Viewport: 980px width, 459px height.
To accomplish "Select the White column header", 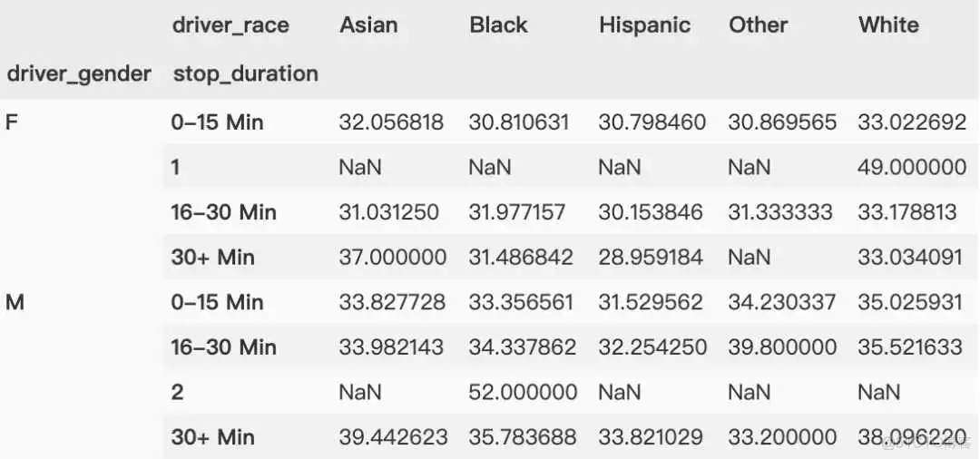I will [888, 24].
